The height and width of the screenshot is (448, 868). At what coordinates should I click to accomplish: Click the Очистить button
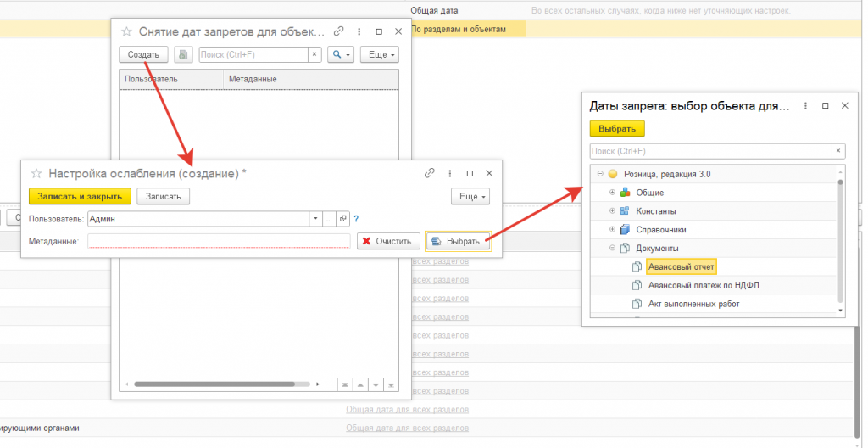pyautogui.click(x=388, y=241)
